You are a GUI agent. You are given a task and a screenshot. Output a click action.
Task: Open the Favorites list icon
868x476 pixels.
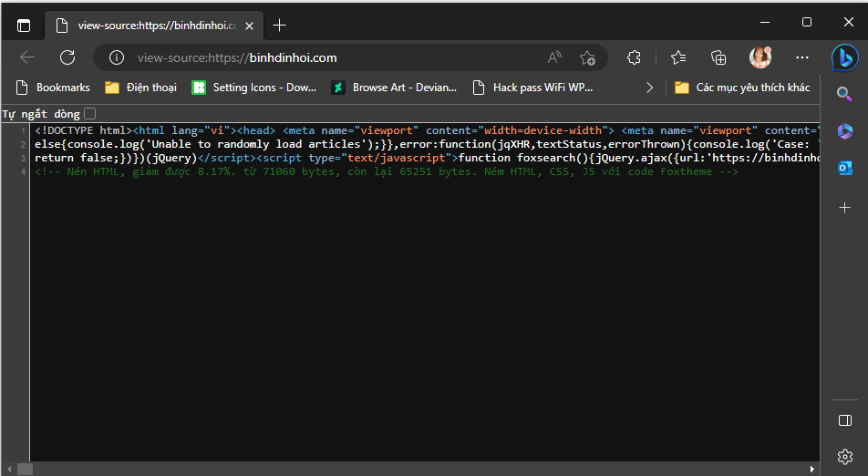[678, 57]
